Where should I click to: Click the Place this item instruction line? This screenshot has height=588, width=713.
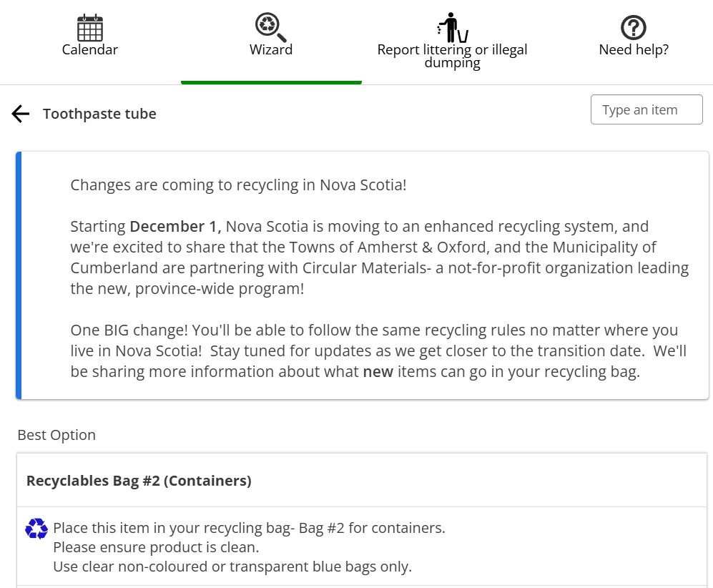point(249,529)
